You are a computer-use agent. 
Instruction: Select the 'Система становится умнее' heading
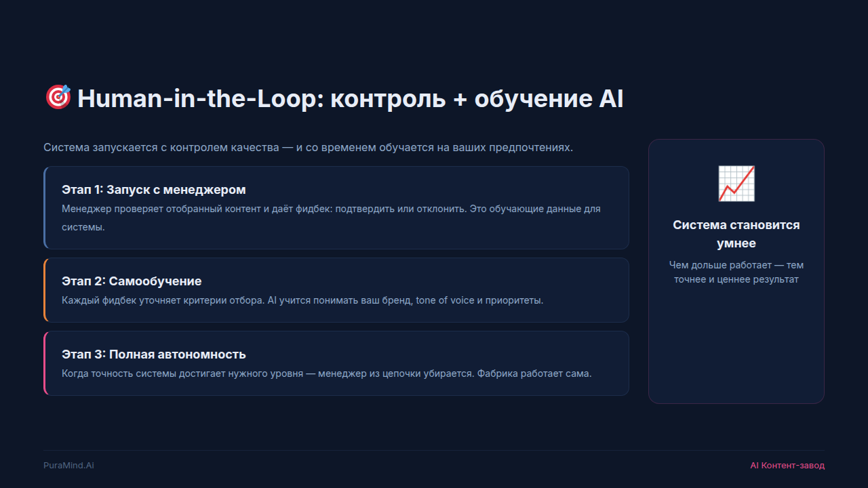coord(736,234)
